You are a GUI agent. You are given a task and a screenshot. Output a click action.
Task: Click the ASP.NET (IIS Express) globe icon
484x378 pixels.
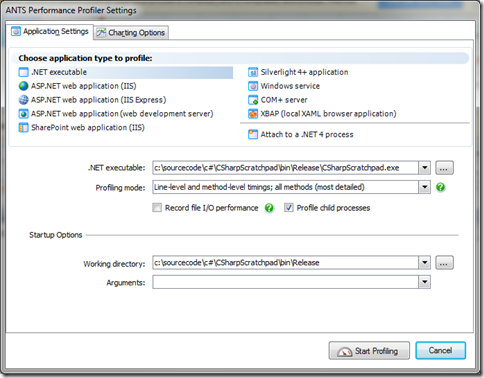pyautogui.click(x=23, y=100)
